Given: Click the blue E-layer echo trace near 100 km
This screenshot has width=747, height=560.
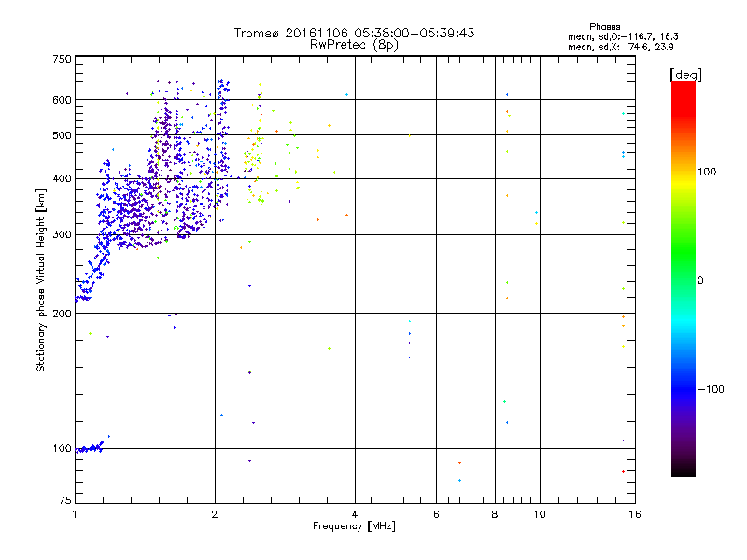Looking at the screenshot, I should click(x=90, y=448).
